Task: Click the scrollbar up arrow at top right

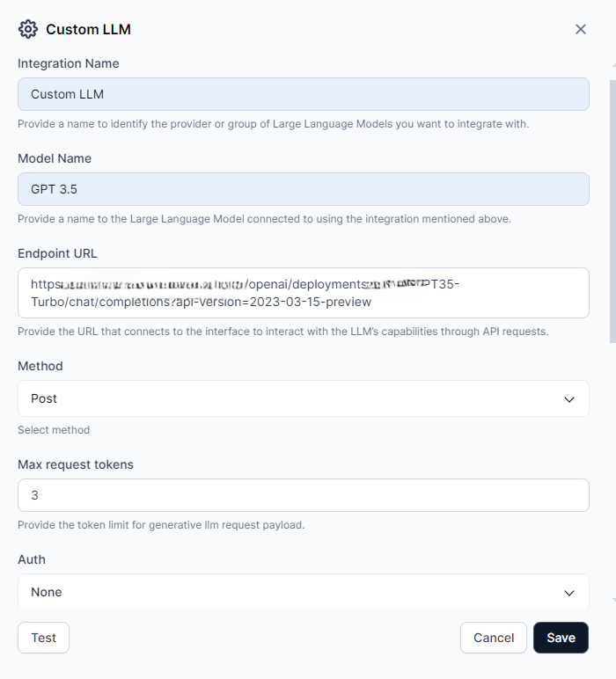Action: tap(614, 65)
